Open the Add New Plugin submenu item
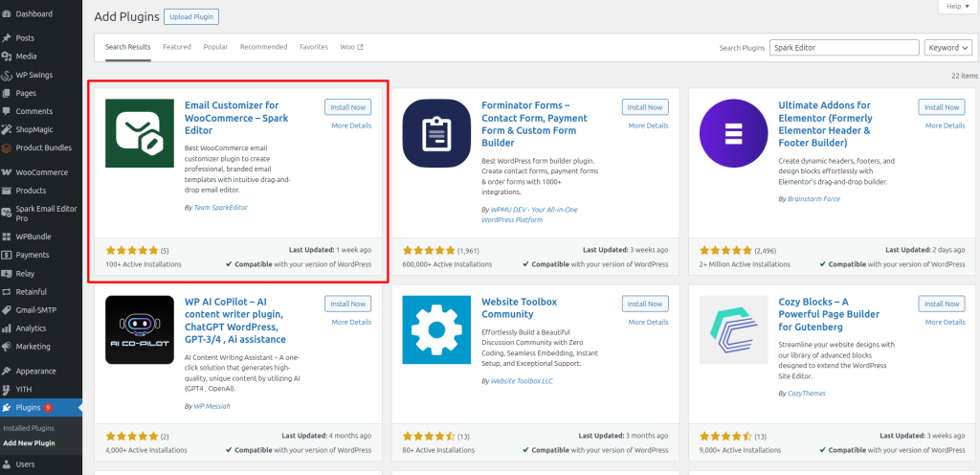Image resolution: width=980 pixels, height=475 pixels. 29,443
